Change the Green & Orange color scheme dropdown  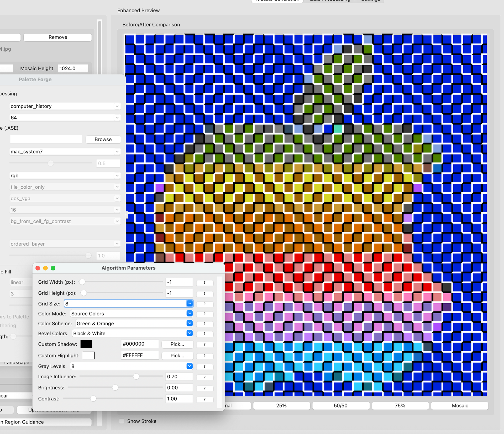click(x=189, y=323)
